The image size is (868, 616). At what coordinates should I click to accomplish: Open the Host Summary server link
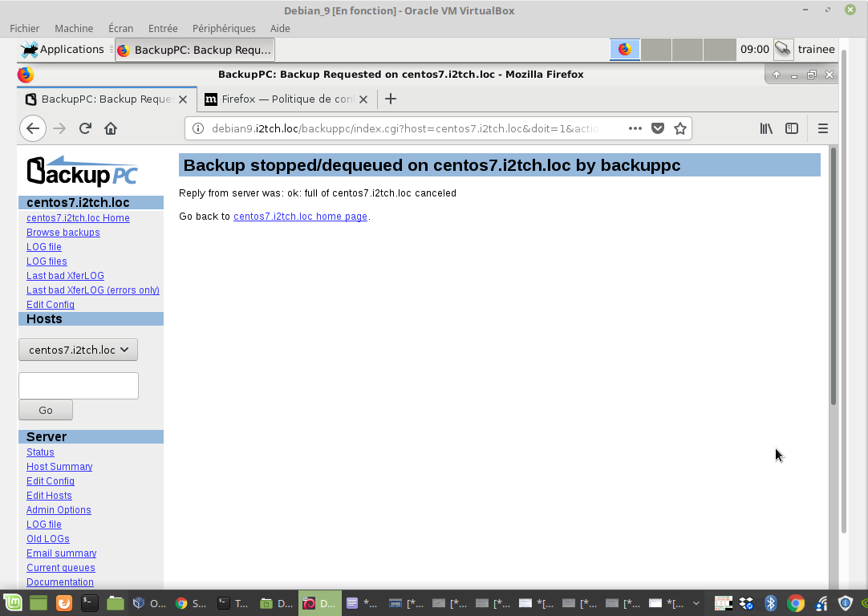coord(59,467)
